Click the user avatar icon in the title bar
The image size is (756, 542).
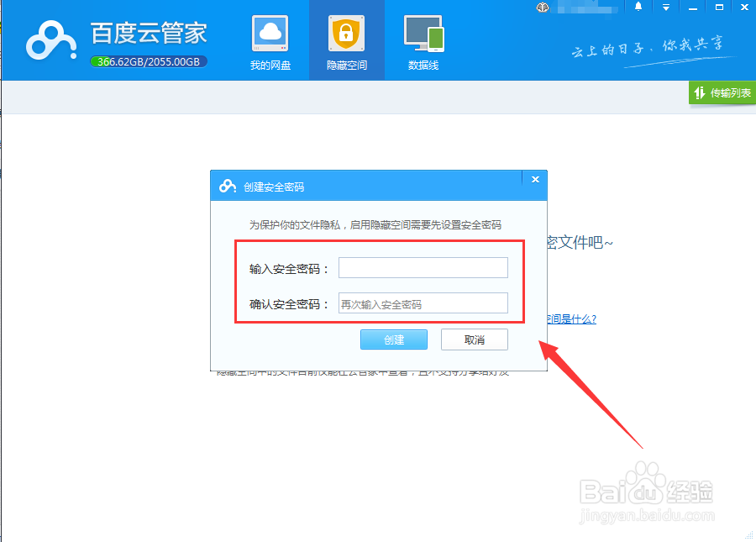[543, 8]
